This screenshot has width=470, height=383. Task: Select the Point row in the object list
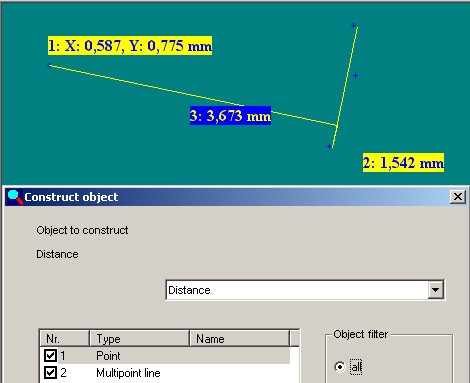(x=165, y=356)
